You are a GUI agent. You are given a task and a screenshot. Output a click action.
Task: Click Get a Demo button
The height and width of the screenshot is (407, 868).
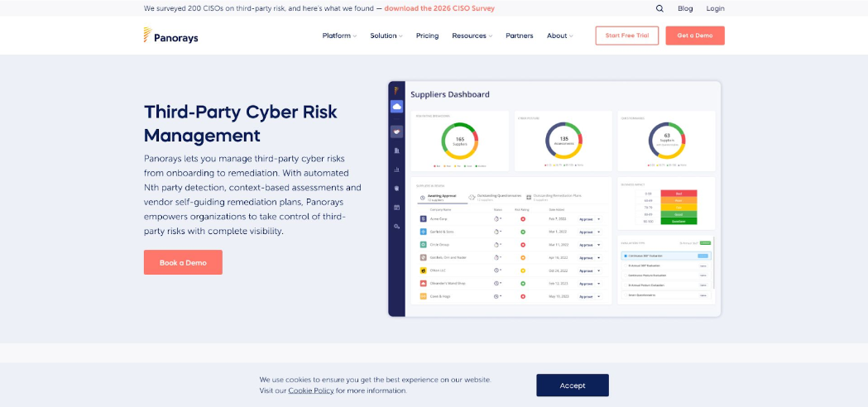[x=695, y=36]
